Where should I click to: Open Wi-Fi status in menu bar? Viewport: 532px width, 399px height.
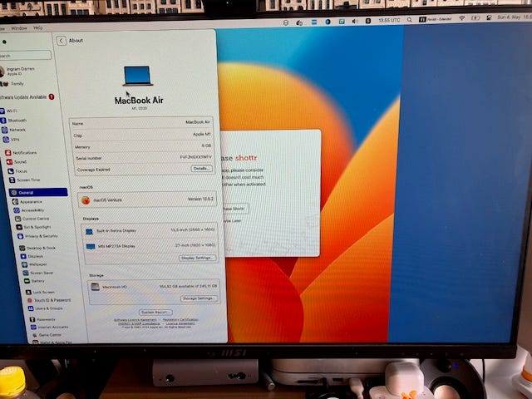click(461, 18)
